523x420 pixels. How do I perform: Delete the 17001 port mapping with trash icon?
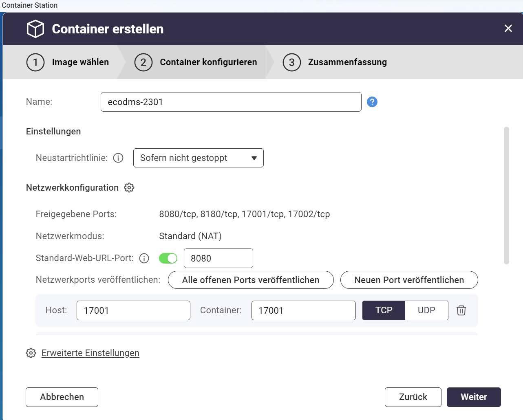[x=461, y=310]
